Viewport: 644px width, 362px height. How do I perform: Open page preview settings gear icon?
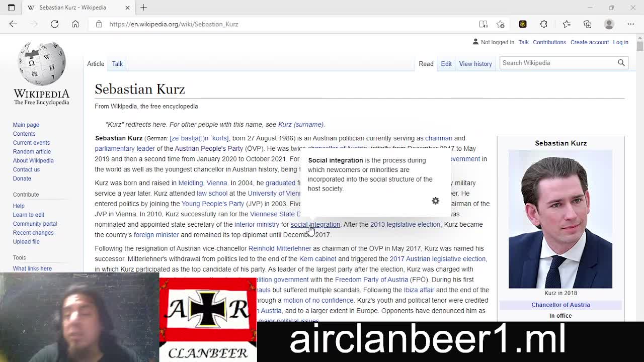436,201
